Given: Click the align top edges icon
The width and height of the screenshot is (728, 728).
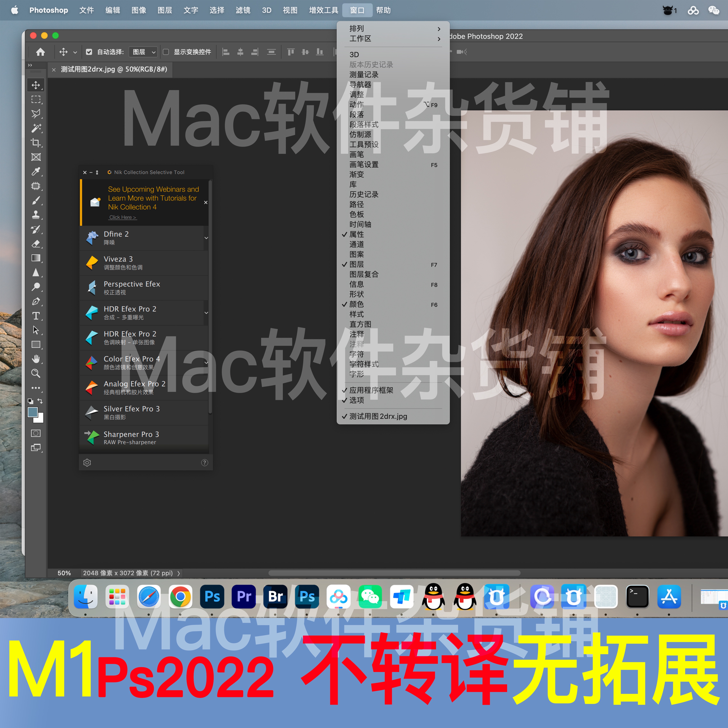Looking at the screenshot, I should pos(291,52).
